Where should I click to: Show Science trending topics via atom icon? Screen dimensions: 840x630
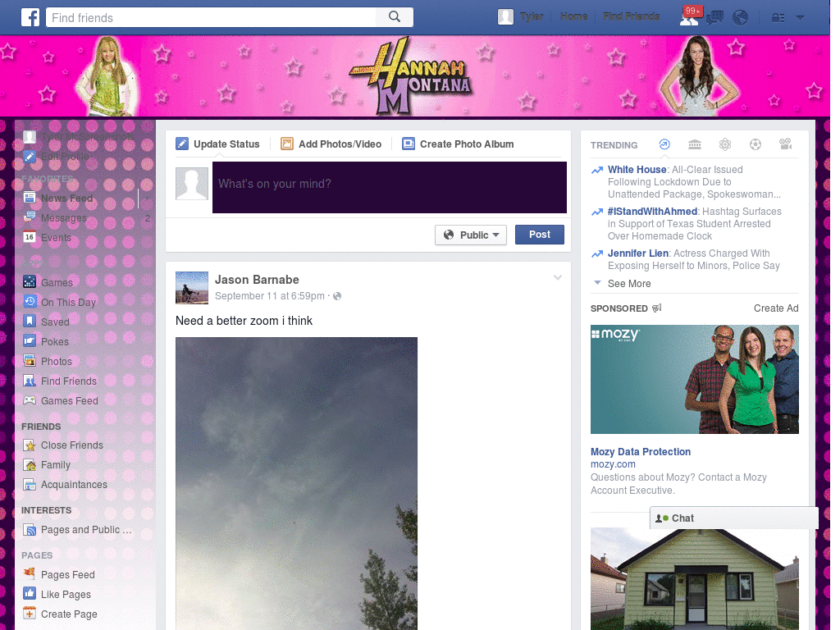tap(725, 144)
